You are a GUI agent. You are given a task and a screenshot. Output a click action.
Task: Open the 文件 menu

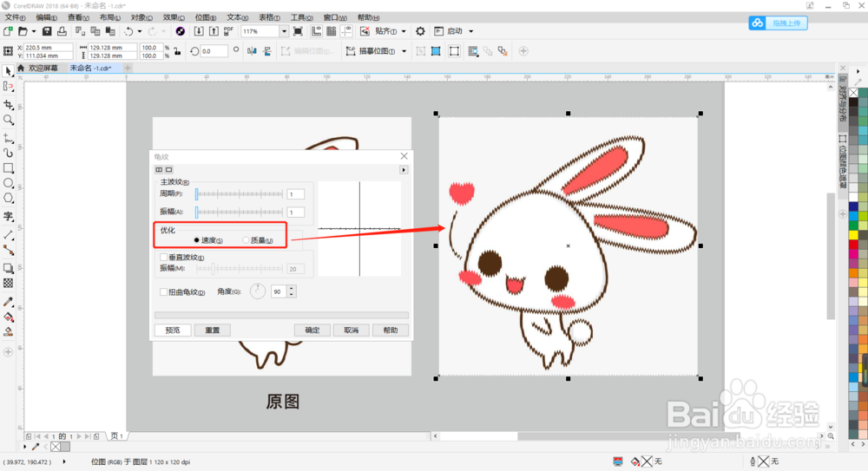15,17
